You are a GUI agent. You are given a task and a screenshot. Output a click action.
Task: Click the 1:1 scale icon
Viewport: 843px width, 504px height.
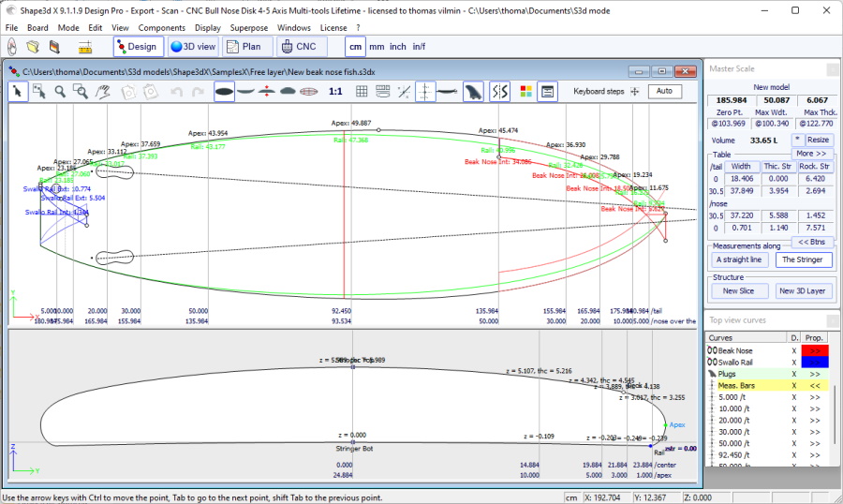(x=335, y=91)
